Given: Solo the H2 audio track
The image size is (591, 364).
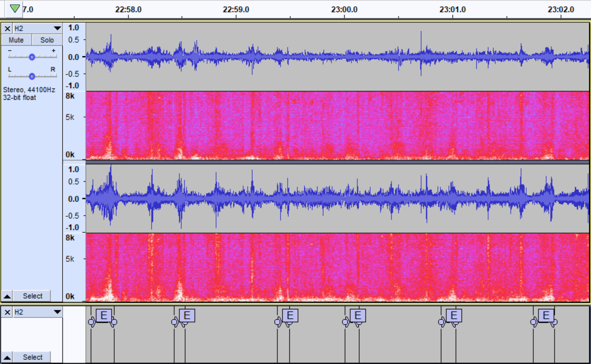Looking at the screenshot, I should pyautogui.click(x=47, y=40).
